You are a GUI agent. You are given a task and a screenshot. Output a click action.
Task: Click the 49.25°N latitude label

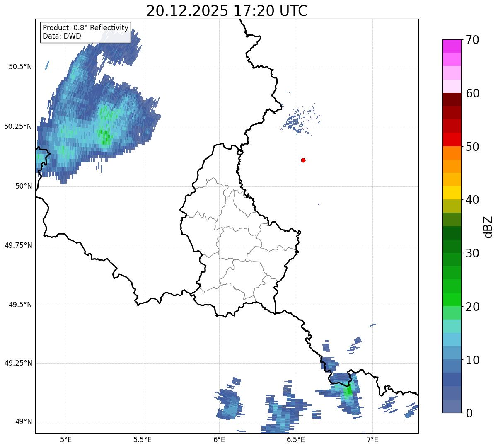tap(18, 363)
